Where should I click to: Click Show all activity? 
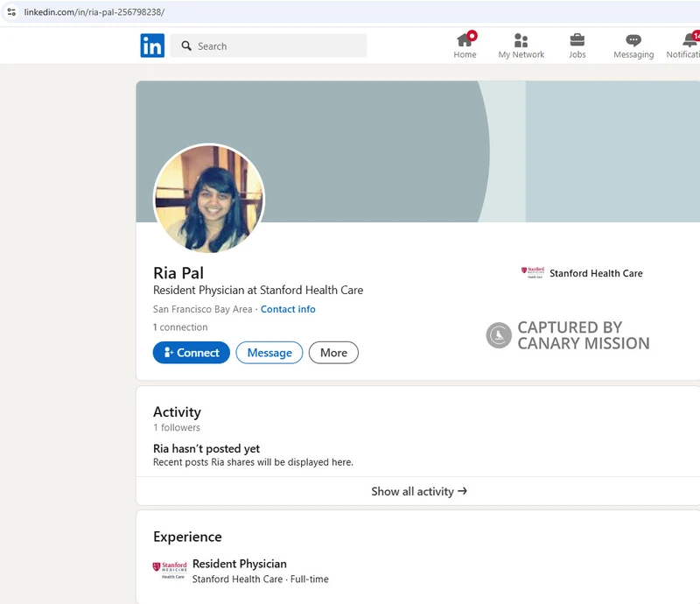pyautogui.click(x=419, y=491)
